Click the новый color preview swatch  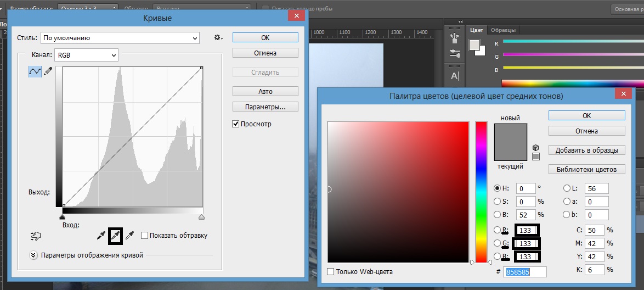click(x=511, y=133)
